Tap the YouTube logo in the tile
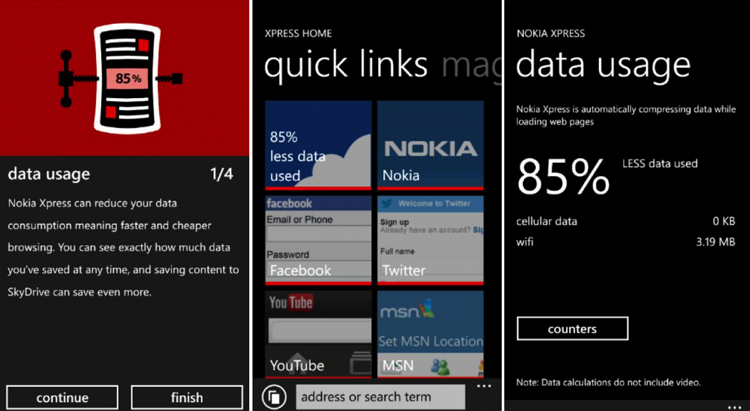 coord(291,303)
